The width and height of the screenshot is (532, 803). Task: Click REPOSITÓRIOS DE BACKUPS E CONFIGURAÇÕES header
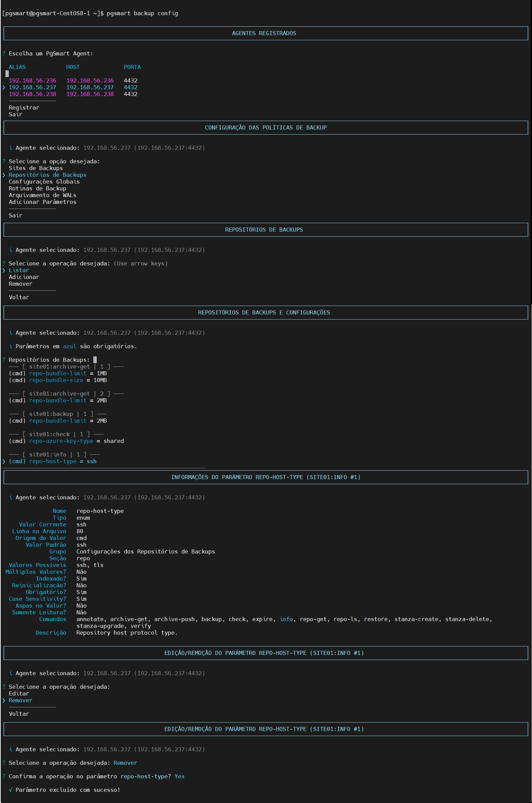[x=264, y=312]
